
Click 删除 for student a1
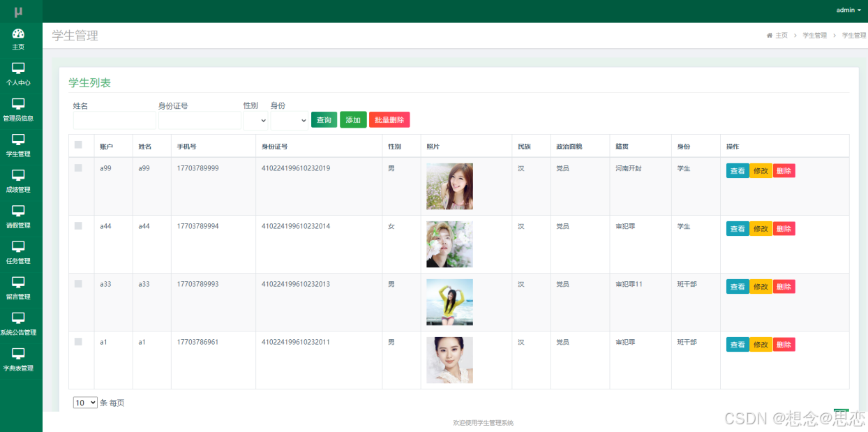click(x=784, y=345)
